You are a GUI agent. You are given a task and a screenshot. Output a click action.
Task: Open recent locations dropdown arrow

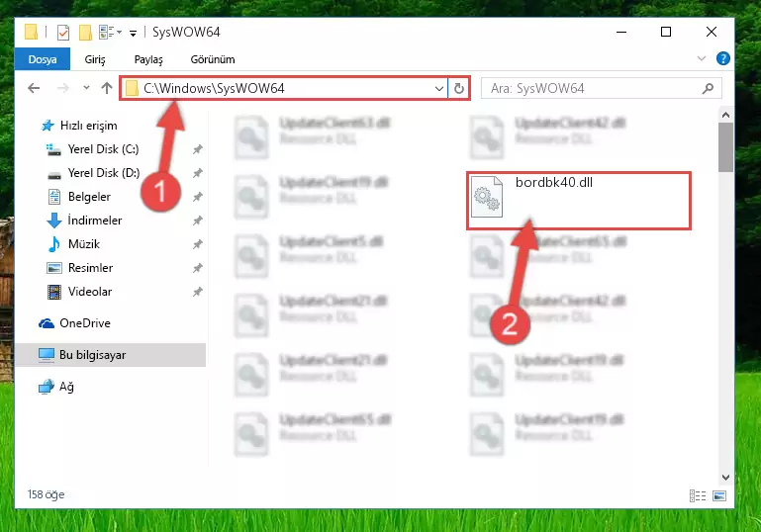pos(86,88)
